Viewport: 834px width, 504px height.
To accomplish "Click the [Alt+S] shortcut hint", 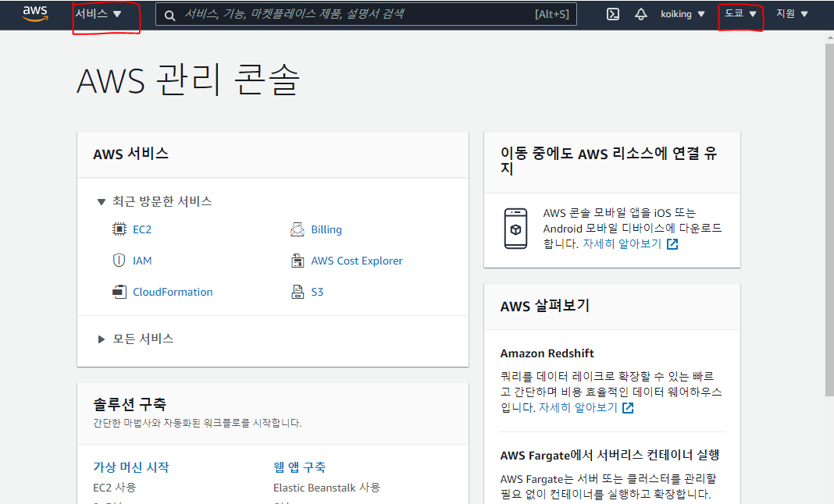I will 551,14.
